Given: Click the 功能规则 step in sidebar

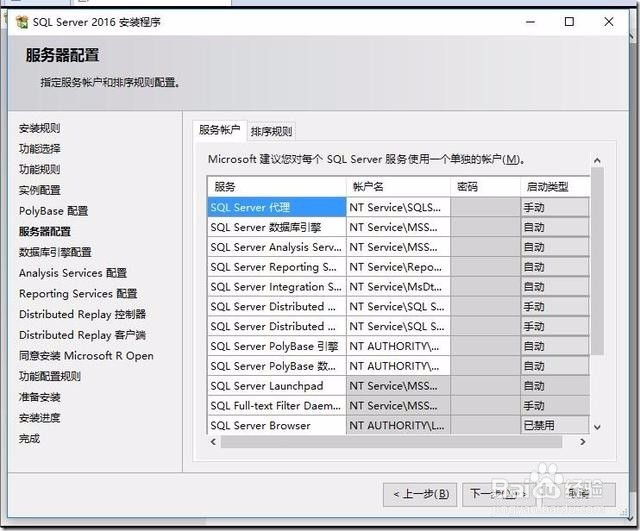Looking at the screenshot, I should 40,169.
